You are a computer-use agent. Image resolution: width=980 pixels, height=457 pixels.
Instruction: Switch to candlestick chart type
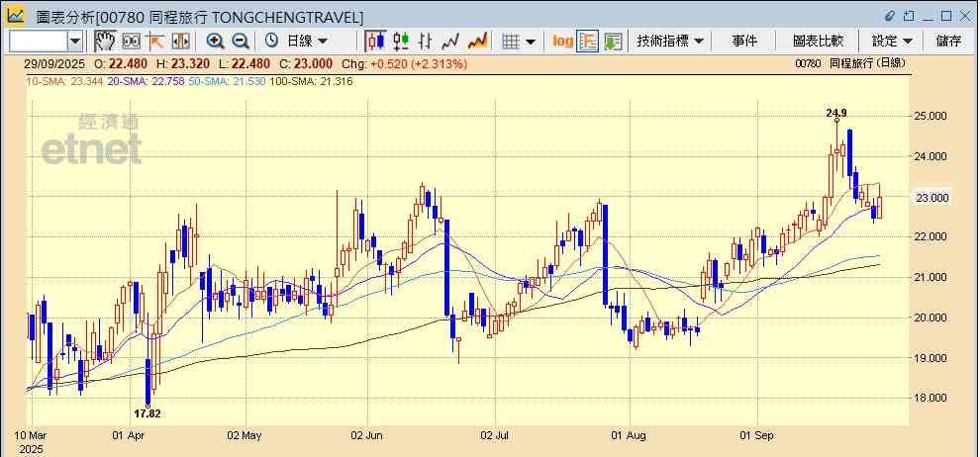[x=375, y=42]
